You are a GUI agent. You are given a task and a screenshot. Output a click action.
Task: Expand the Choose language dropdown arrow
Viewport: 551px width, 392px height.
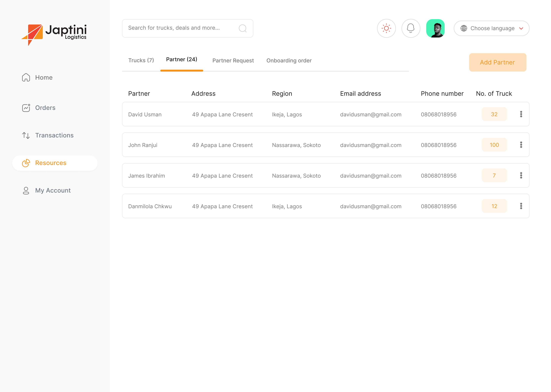(x=521, y=29)
